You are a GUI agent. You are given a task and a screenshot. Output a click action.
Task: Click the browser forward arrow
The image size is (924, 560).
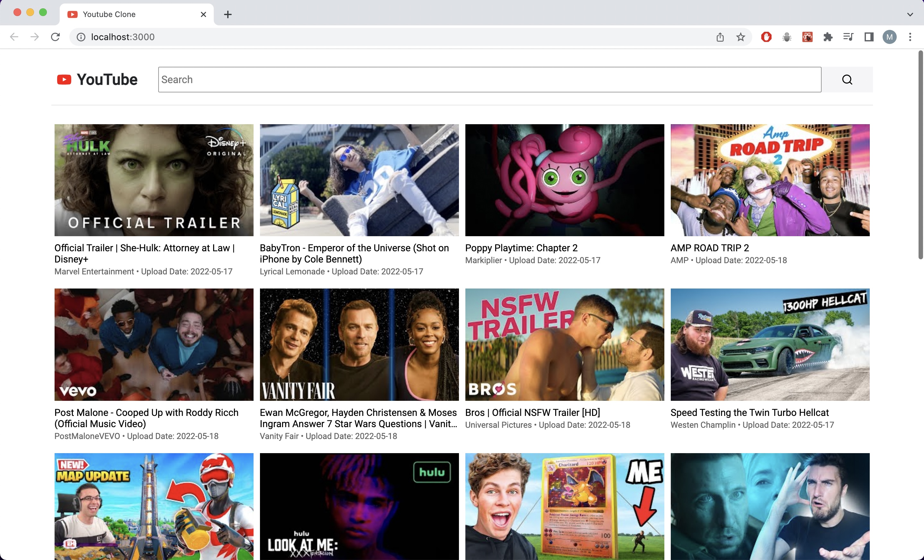[x=34, y=37]
